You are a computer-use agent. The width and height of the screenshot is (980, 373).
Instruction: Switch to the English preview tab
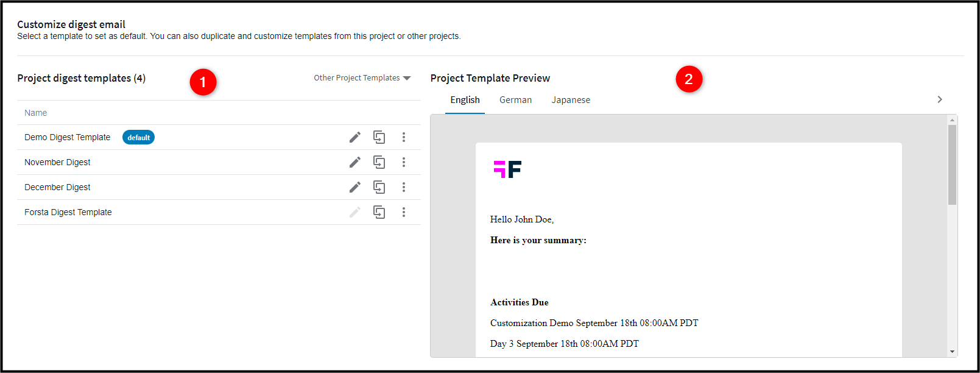[x=465, y=100]
